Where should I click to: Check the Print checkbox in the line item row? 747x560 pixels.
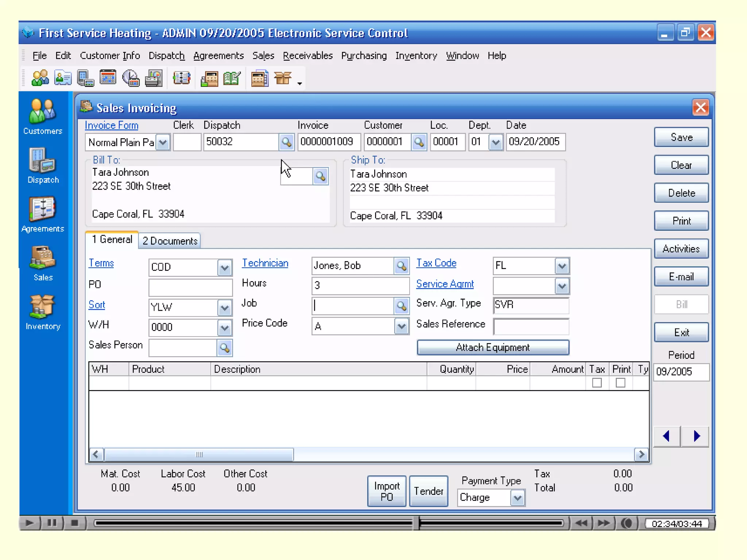[620, 383]
